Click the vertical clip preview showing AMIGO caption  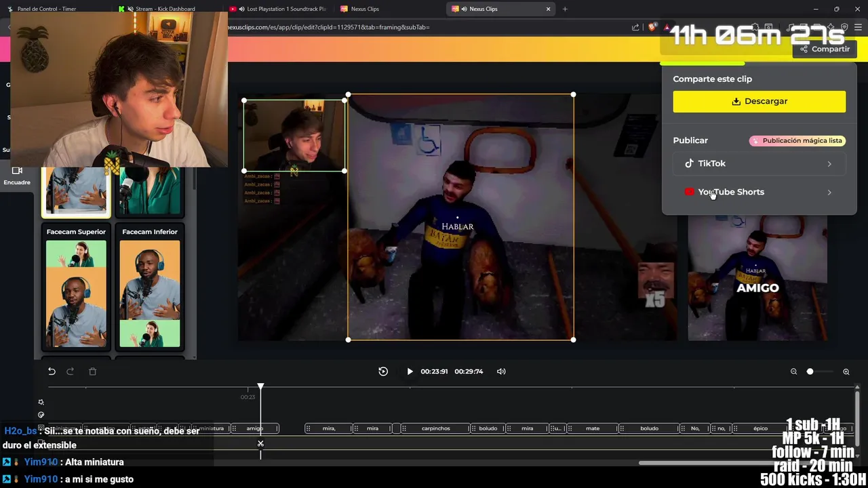click(757, 278)
